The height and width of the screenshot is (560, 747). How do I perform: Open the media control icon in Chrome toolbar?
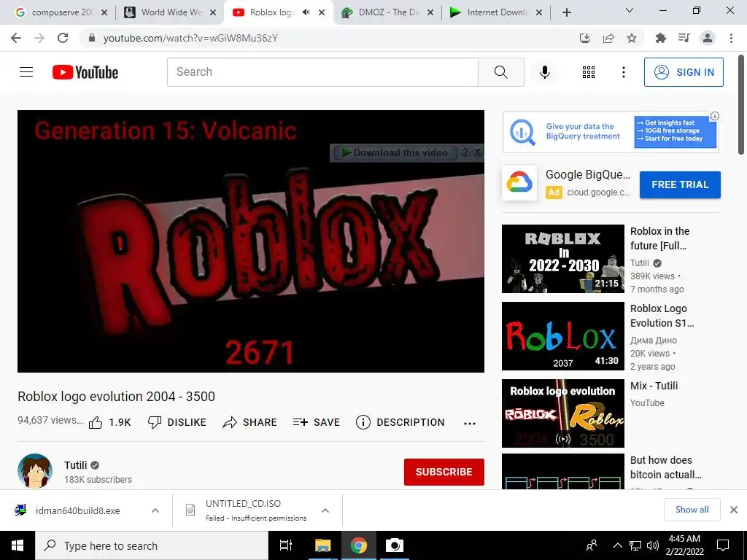click(684, 38)
